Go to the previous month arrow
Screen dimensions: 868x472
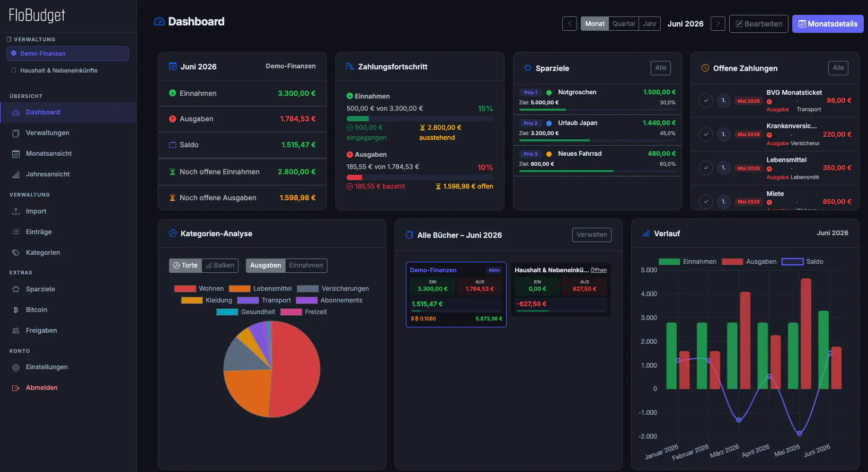pos(570,24)
